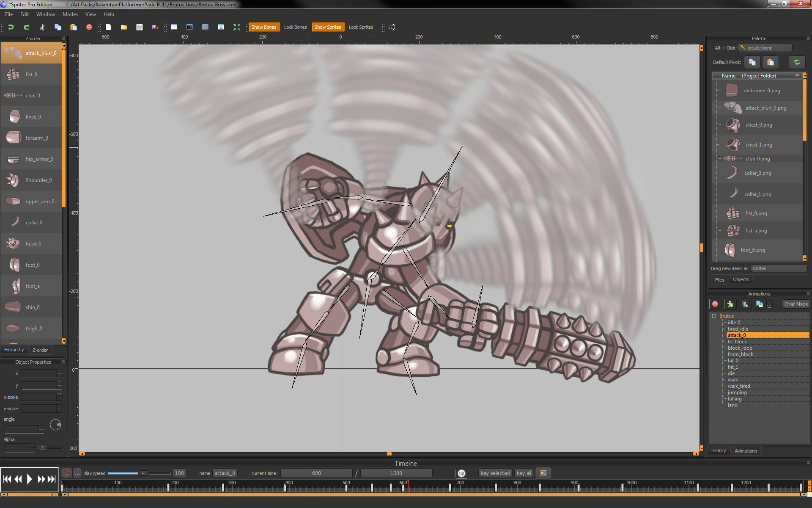
Task: Collapse the Brutus animation tree
Action: point(714,316)
